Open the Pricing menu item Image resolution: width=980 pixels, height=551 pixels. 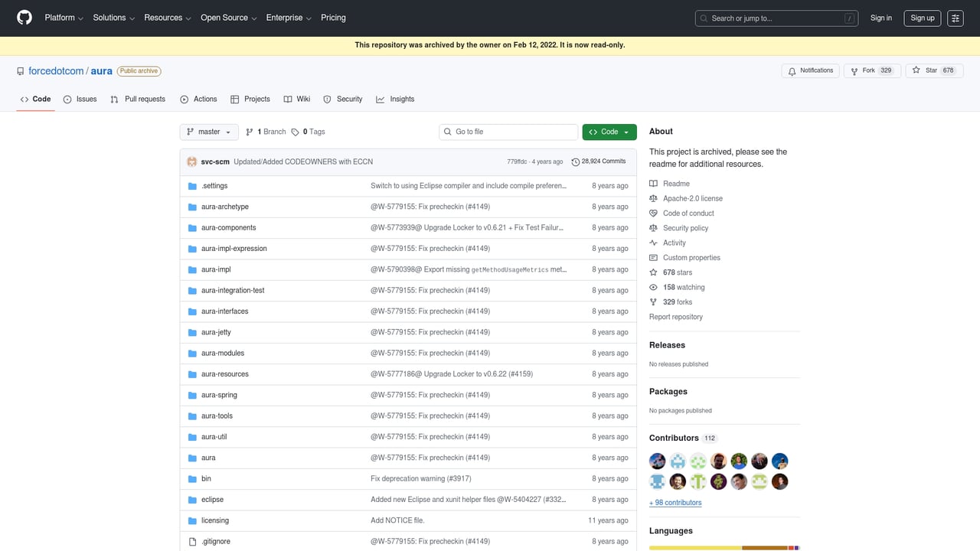(x=333, y=18)
